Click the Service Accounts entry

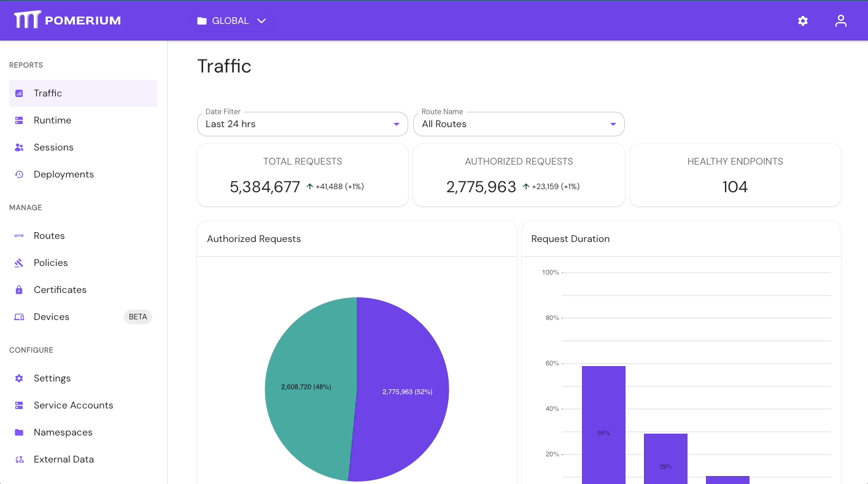point(74,405)
